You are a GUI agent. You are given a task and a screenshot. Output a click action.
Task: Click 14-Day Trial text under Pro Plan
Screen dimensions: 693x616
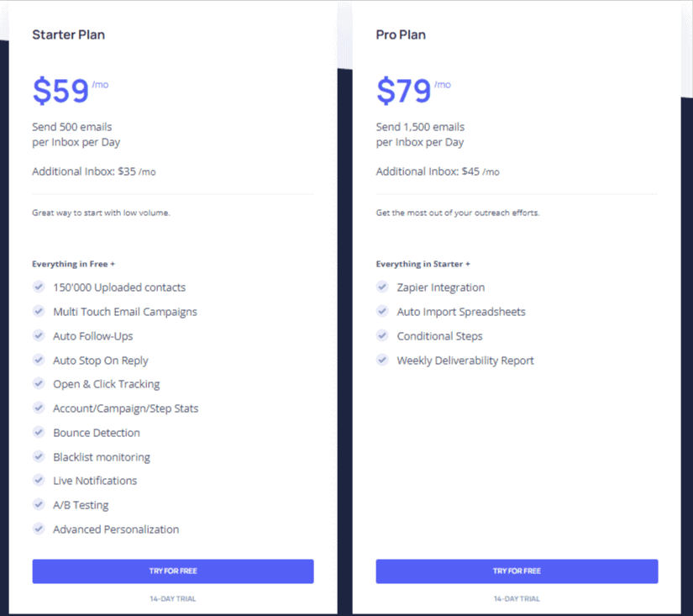click(517, 598)
